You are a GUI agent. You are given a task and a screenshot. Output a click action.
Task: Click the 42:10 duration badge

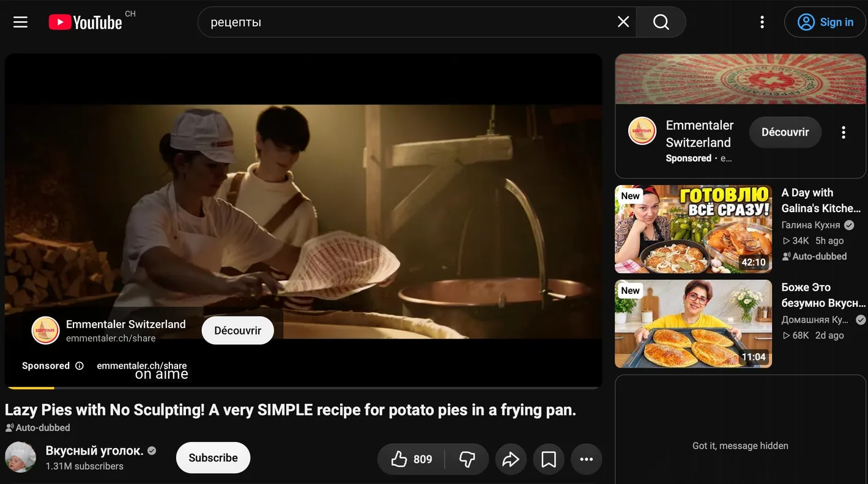pos(754,262)
